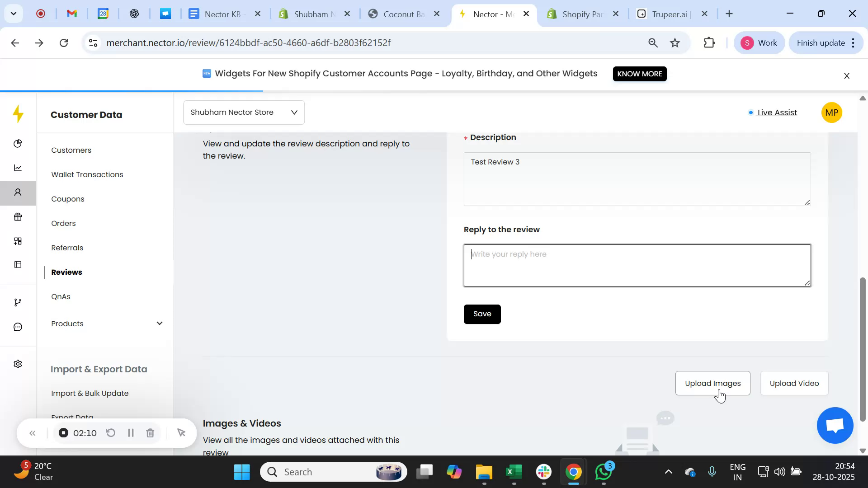Click the Save button below reply field

[x=482, y=314]
